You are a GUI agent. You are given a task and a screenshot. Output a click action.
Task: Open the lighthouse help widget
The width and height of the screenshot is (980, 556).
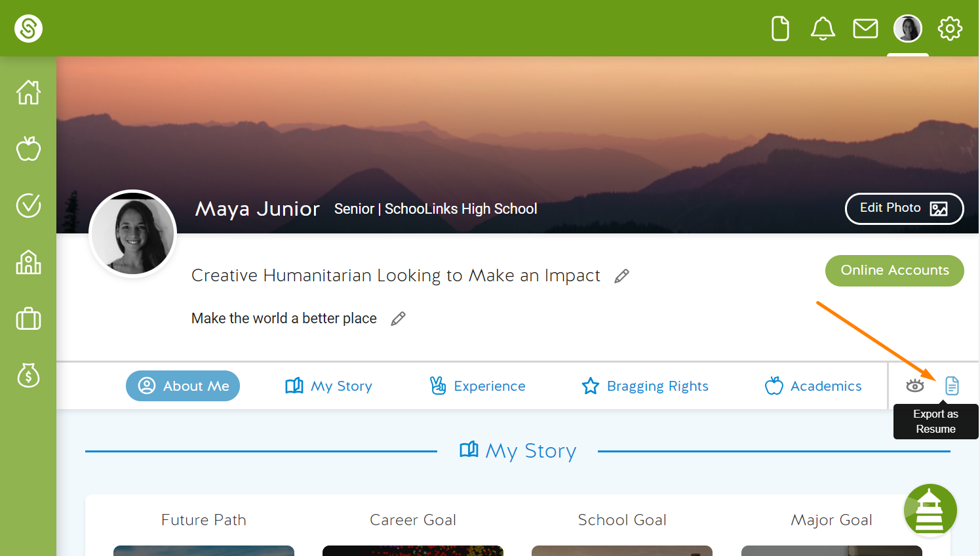point(930,510)
